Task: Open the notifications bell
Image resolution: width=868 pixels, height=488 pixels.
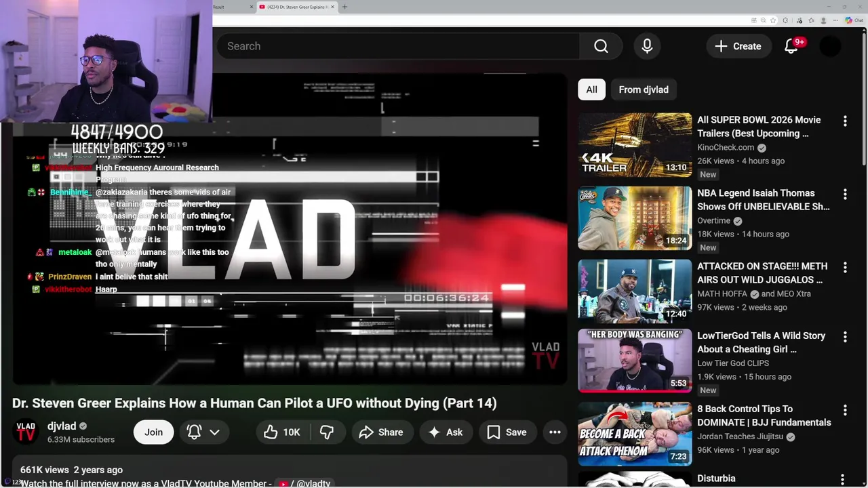Action: (x=791, y=46)
